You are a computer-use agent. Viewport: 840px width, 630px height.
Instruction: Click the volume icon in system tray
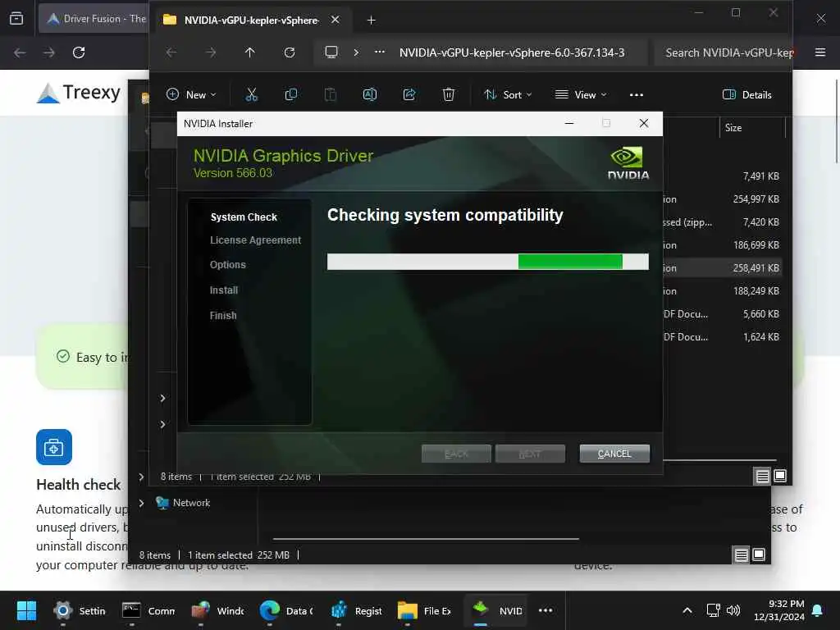[733, 610]
